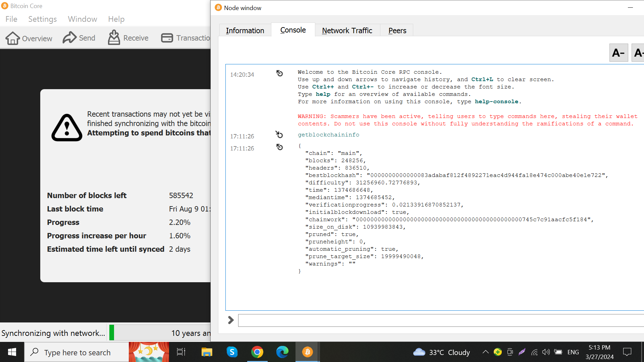Screen dimensions: 644x362
Task: Click the Synchronizing with network label
Action: [53, 333]
